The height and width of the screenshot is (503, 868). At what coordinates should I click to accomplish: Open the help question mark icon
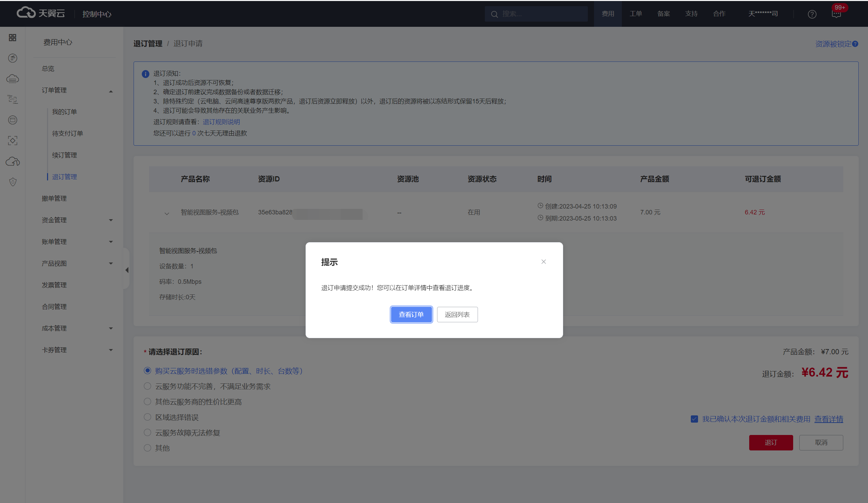tap(812, 14)
